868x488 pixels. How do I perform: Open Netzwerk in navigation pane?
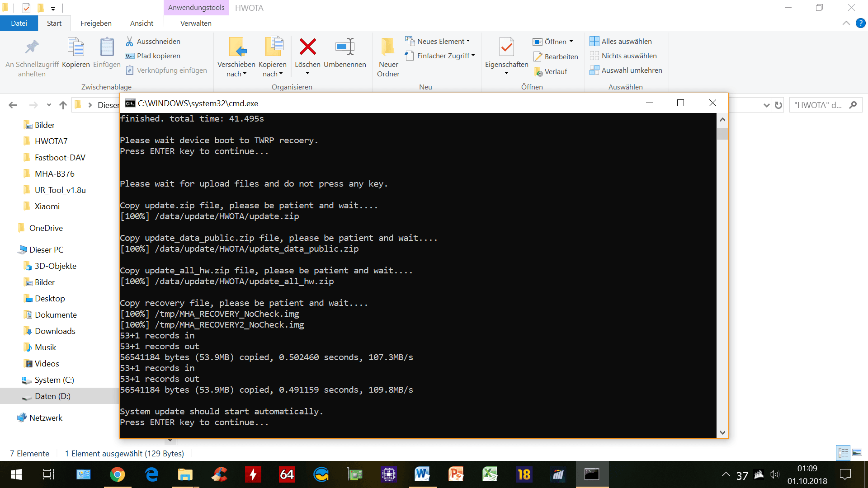coord(46,418)
